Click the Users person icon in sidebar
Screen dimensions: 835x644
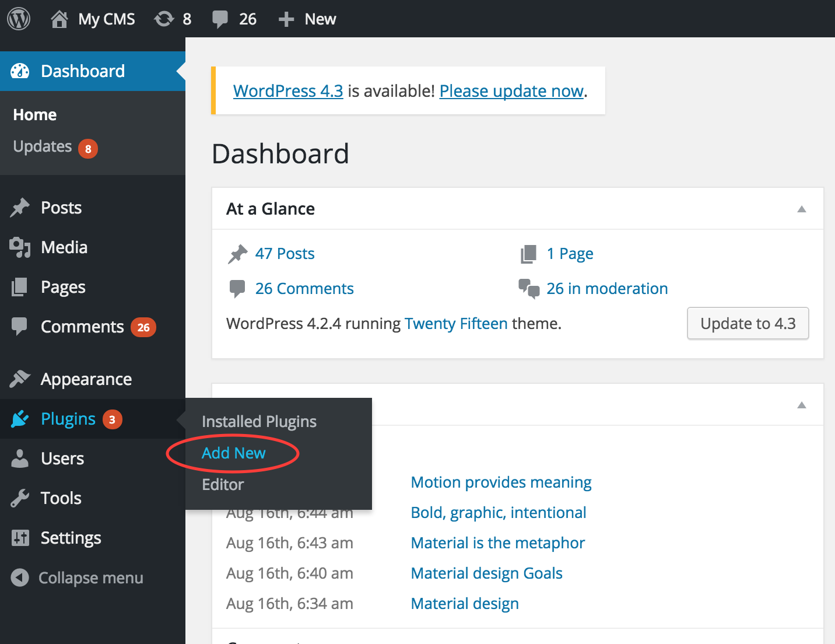[20, 459]
